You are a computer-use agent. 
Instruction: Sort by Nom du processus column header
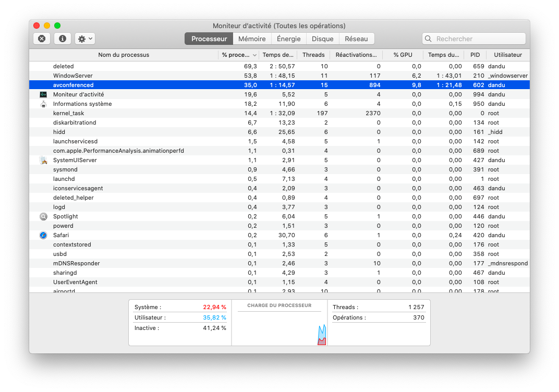tap(124, 55)
